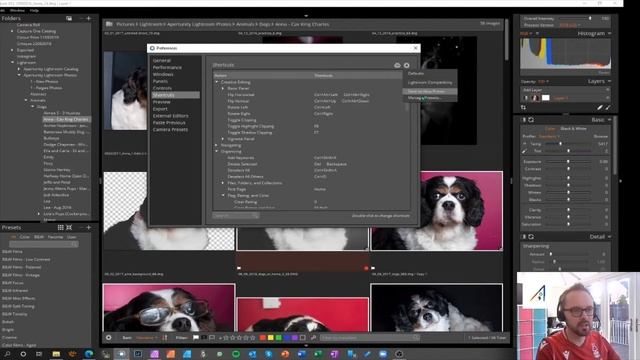The width and height of the screenshot is (640, 360).
Task: Collapse the Creative Editing shortcut group
Action: [x=217, y=82]
